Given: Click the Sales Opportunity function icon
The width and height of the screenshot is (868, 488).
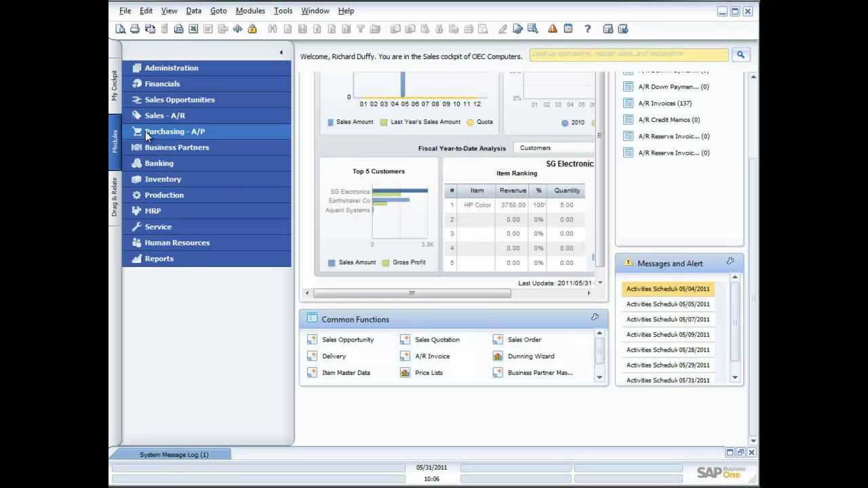Looking at the screenshot, I should [x=312, y=340].
